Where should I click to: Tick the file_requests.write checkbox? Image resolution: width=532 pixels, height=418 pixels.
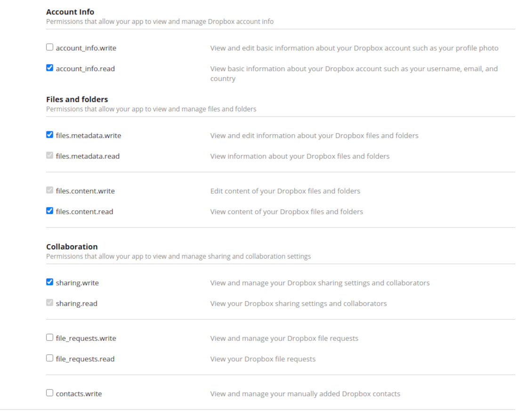50,337
